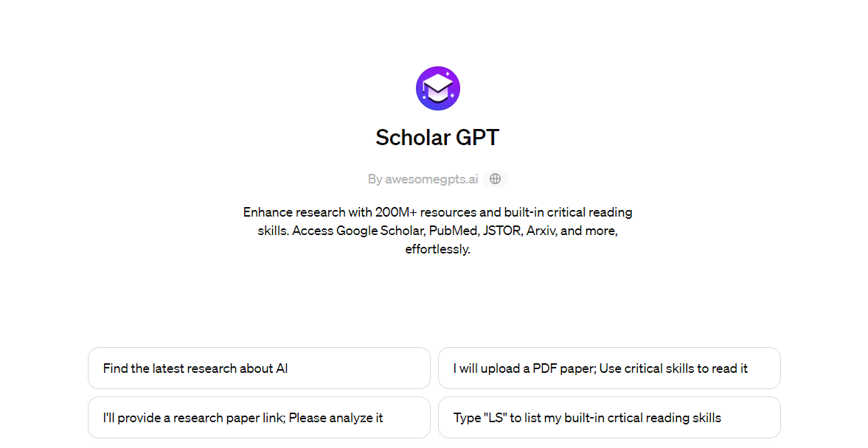868x448 pixels.
Task: Open the 'By awesomegpts.ai' attribution
Action: pos(424,178)
